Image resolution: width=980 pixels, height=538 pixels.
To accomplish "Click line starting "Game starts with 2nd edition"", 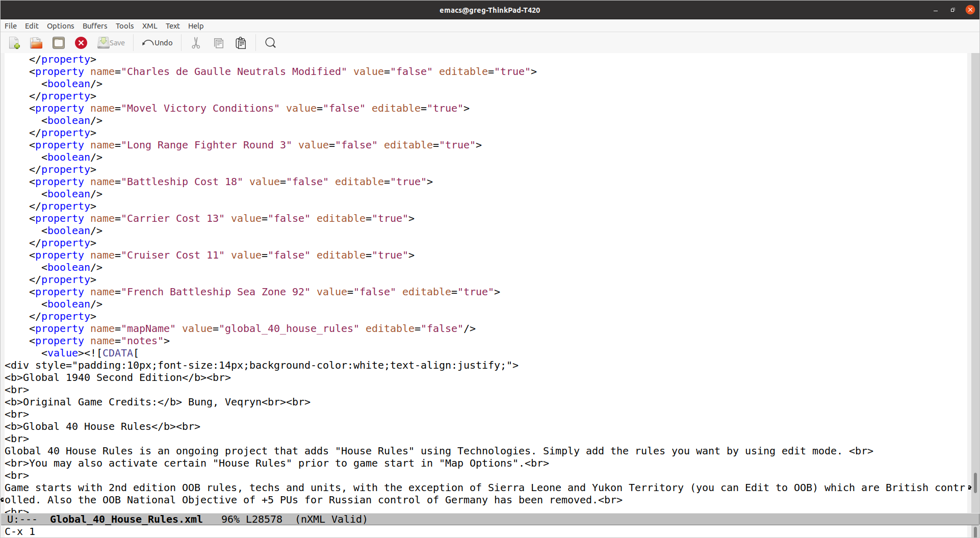I will pyautogui.click(x=484, y=488).
